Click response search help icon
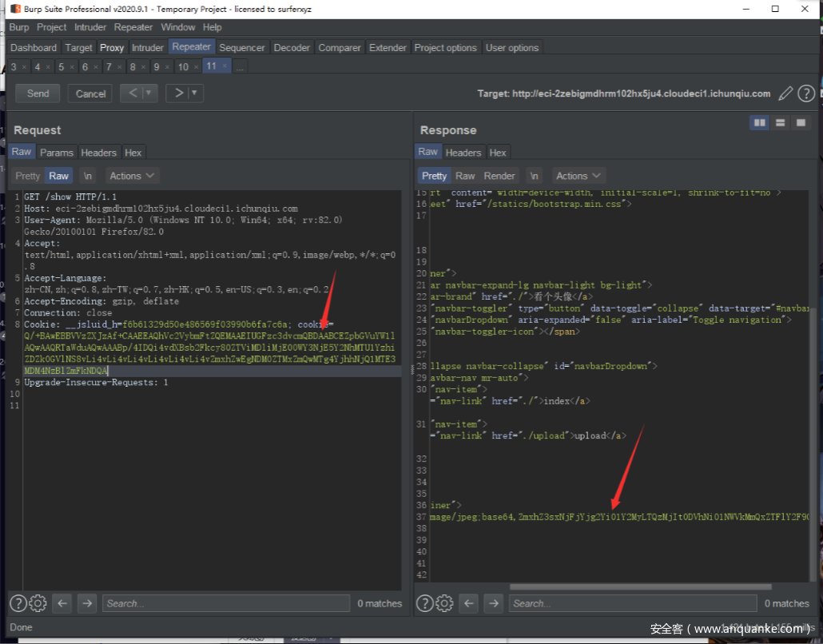 point(424,603)
